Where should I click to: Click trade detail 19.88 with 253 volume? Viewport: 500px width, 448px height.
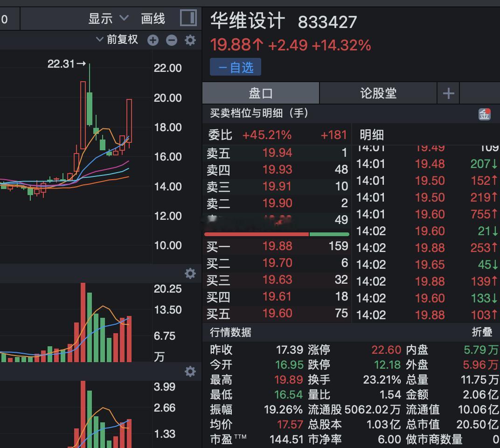[426, 248]
